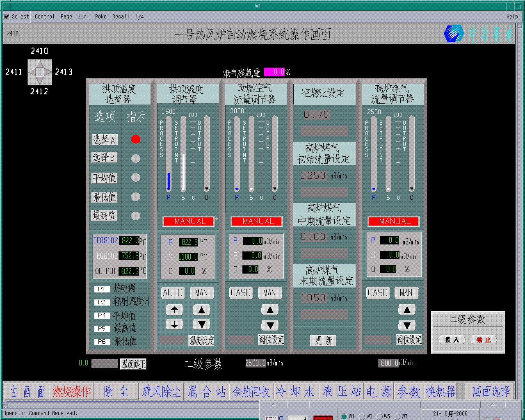Click the 更新 button
Screen dimensions: 525x420
click(323, 341)
